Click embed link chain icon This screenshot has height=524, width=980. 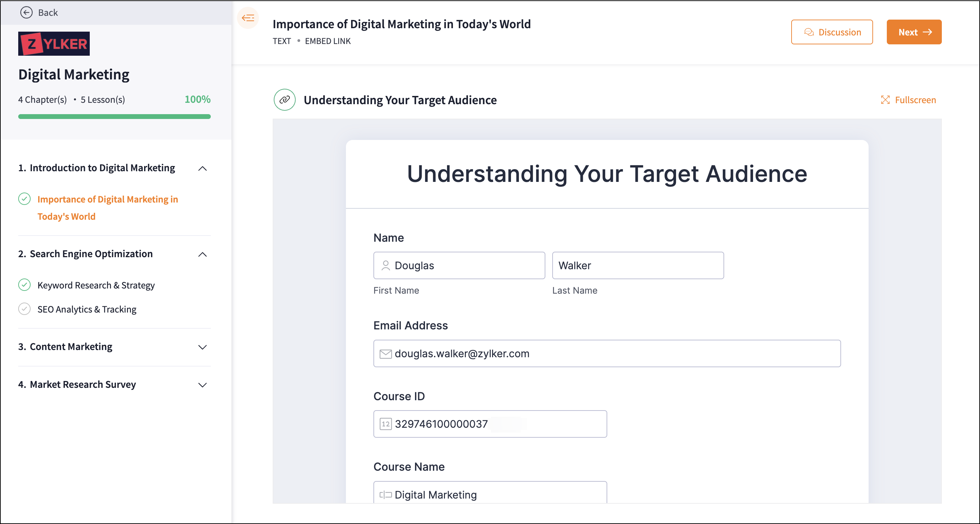[285, 100]
